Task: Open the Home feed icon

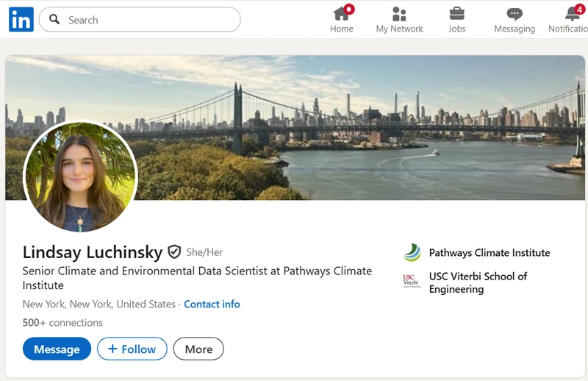Action: coord(341,14)
